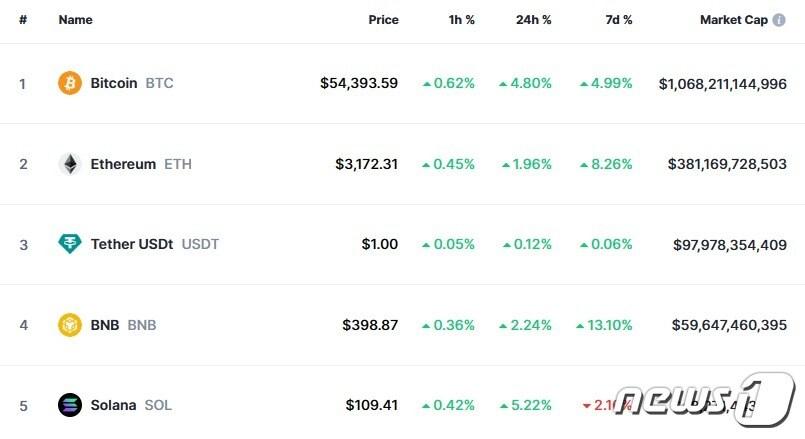805x439 pixels.
Task: Sort by the Price column header
Action: 383,20
